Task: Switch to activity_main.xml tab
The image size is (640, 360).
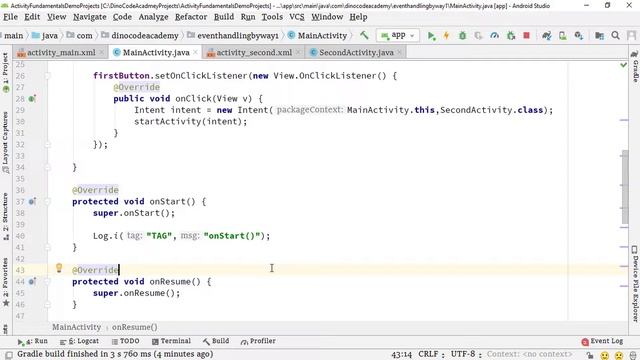Action: tap(61, 53)
